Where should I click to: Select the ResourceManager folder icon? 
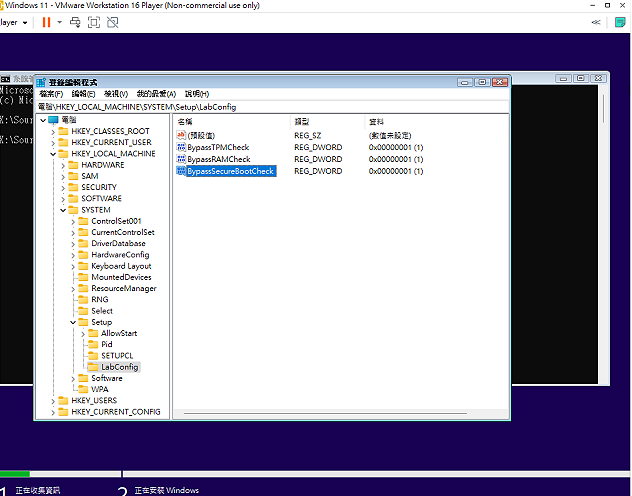83,288
